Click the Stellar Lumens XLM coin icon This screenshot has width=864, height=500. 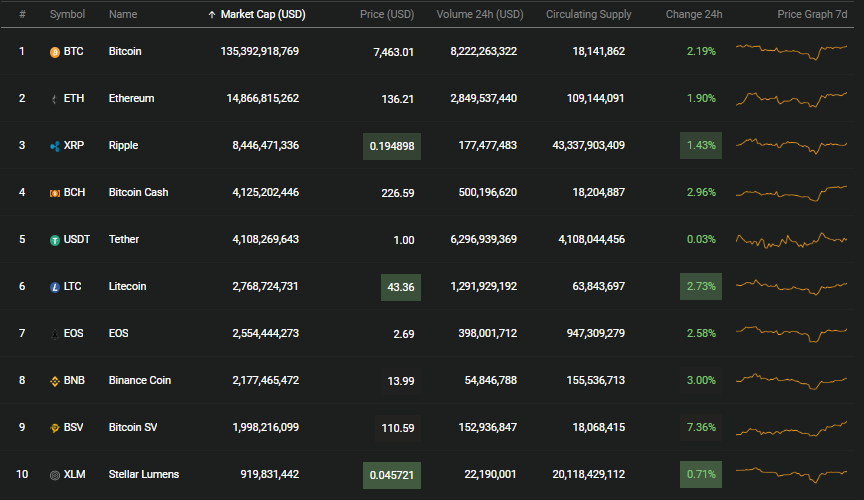[55, 475]
